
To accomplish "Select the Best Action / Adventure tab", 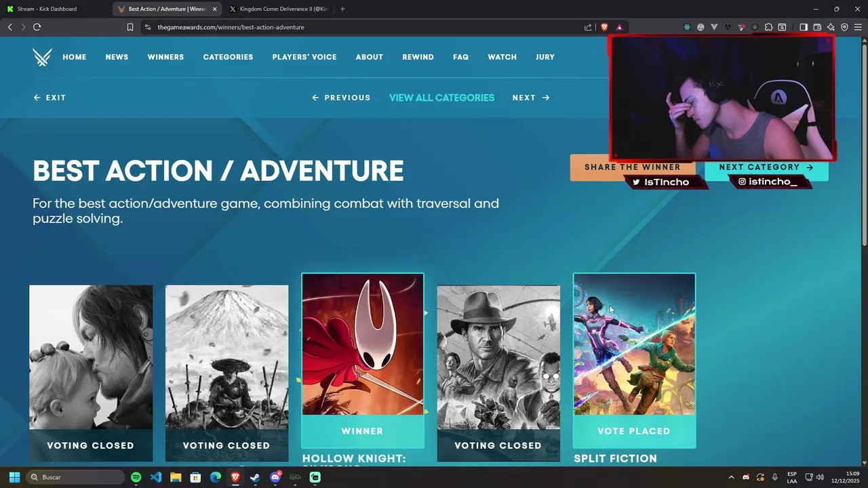I will pyautogui.click(x=167, y=9).
